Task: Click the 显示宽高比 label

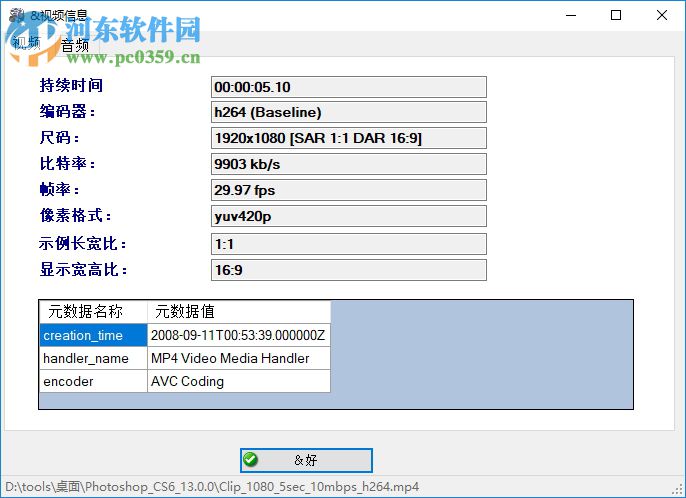Action: pyautogui.click(x=83, y=270)
